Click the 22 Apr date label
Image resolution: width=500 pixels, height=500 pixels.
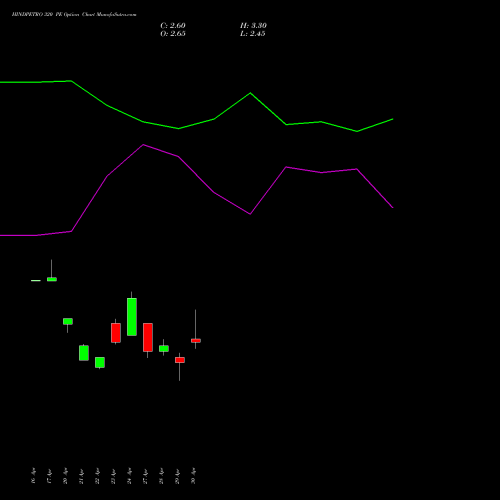[x=97, y=476]
